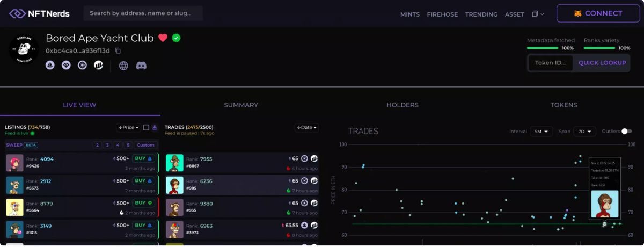Focus the search by address, name or slug field

coord(143,13)
